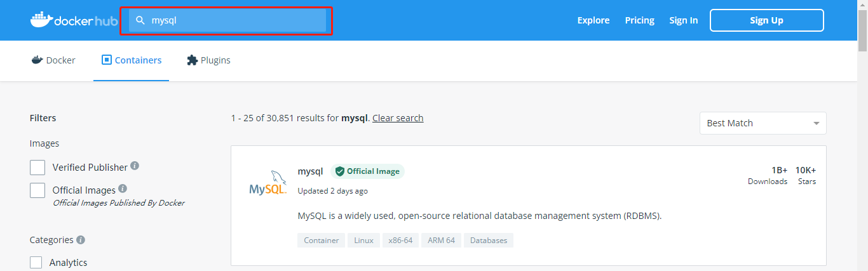The width and height of the screenshot is (868, 271).
Task: Switch to the Containers tab
Action: point(132,60)
